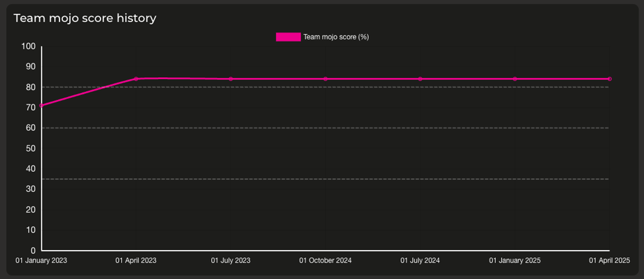Click the 10 y-axis label
The width and height of the screenshot is (644, 279).
click(32, 230)
